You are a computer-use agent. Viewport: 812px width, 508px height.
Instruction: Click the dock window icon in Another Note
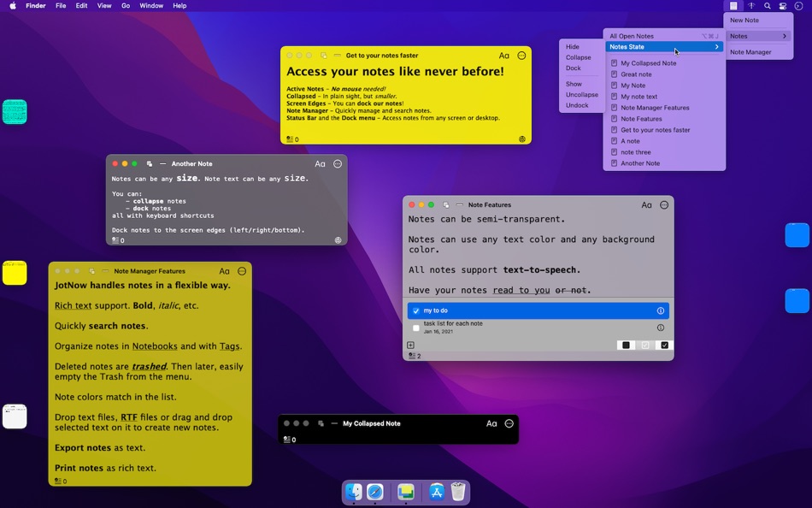149,164
